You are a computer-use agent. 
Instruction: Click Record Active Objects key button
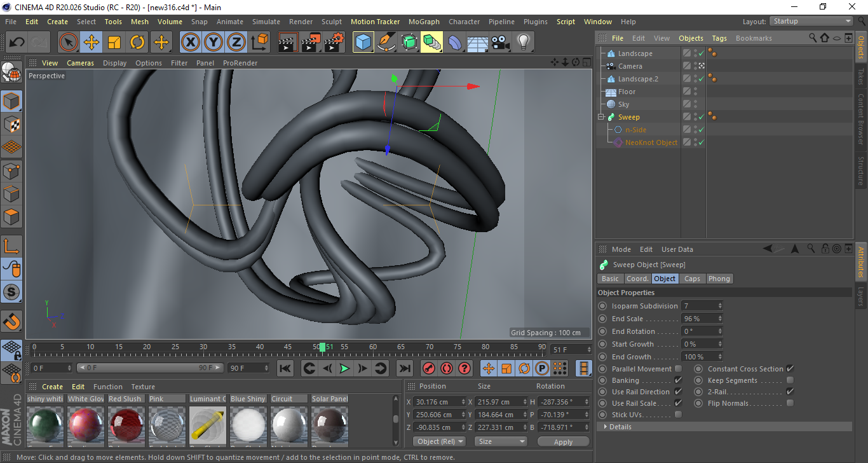tap(429, 368)
